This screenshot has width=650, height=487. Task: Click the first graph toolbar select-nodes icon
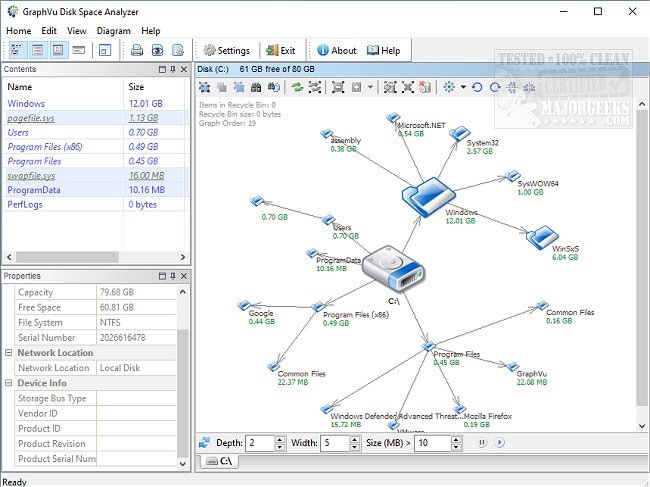tap(204, 87)
